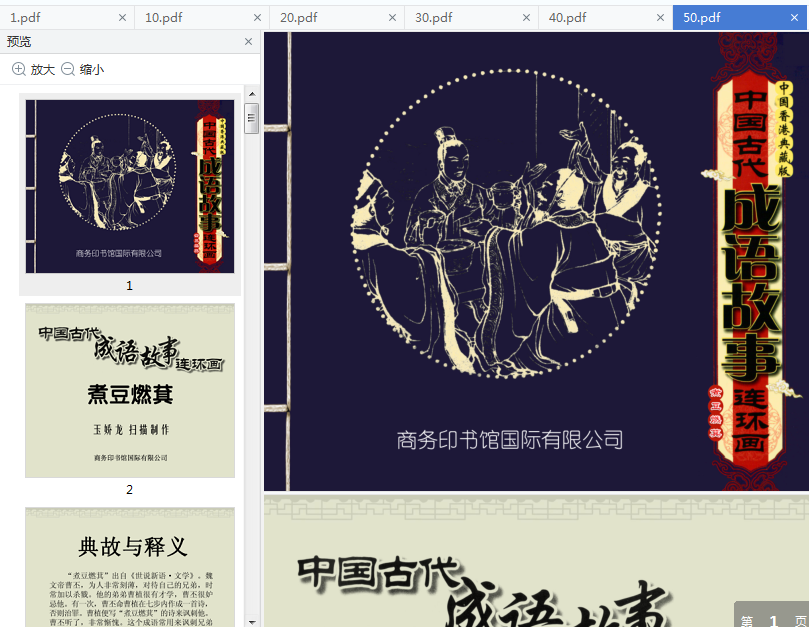Screen dimensions: 809x627
Task: Click the thumbnail panel scrollbar handle
Action: click(x=252, y=118)
